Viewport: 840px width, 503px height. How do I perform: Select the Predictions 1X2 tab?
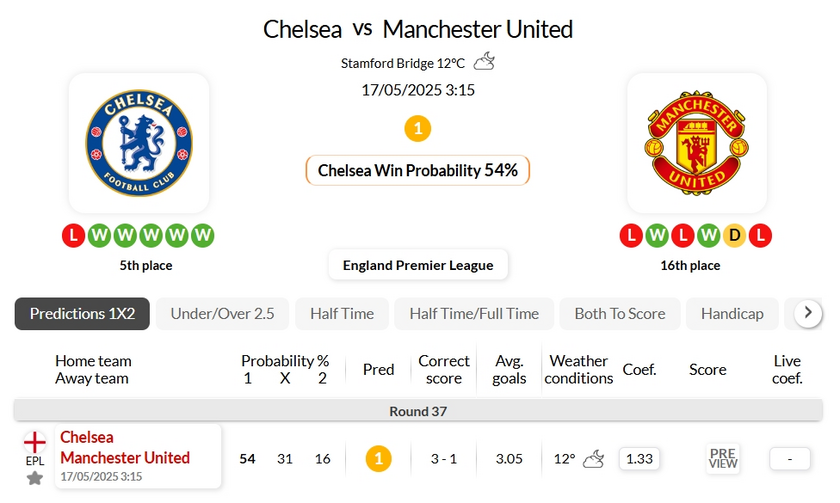(x=82, y=314)
